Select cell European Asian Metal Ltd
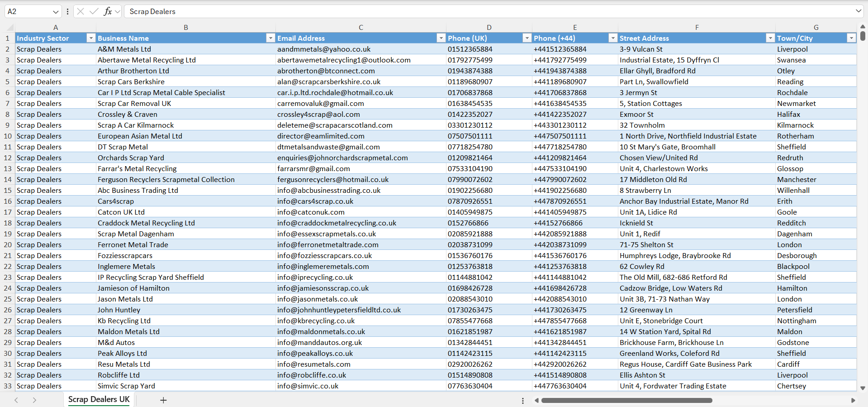Screen dimensions: 868x407 [185, 136]
